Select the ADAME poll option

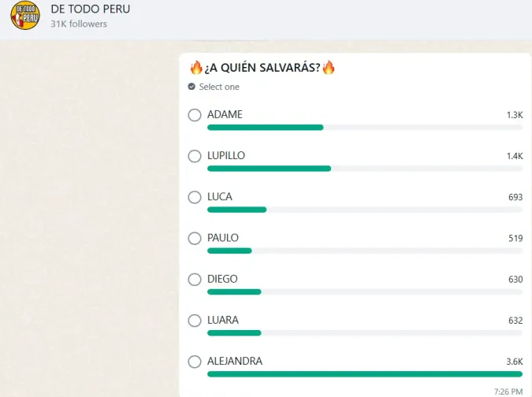pyautogui.click(x=195, y=116)
